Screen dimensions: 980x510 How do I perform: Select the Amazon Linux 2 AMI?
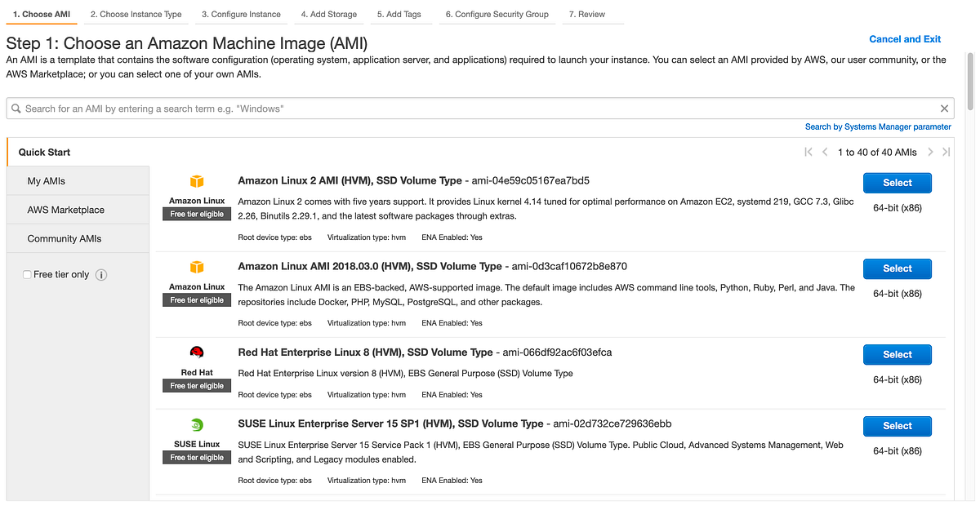pyautogui.click(x=897, y=182)
